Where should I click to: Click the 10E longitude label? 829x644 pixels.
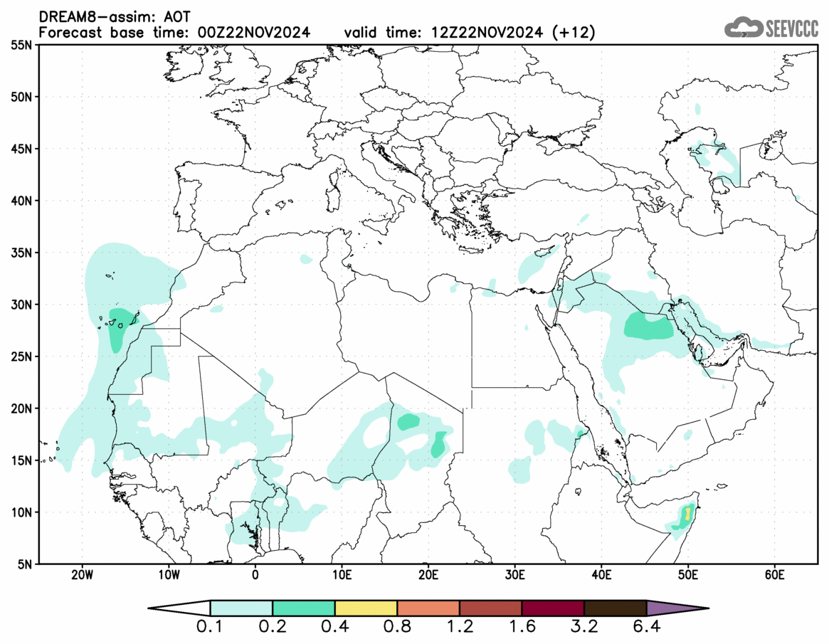tap(342, 575)
